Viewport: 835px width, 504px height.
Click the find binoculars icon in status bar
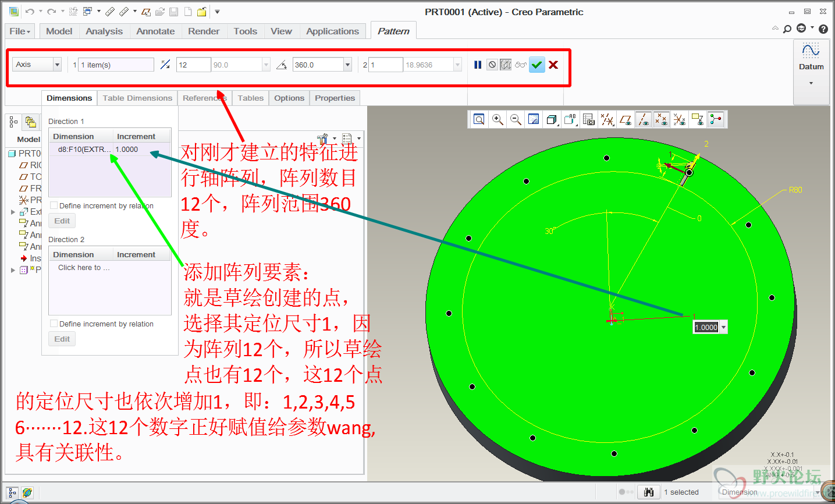[649, 492]
